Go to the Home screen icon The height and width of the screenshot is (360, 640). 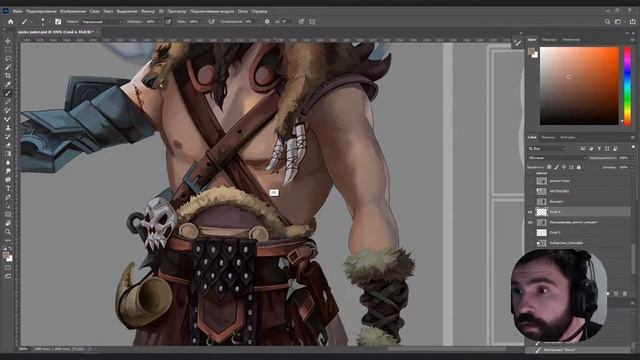click(x=11, y=22)
